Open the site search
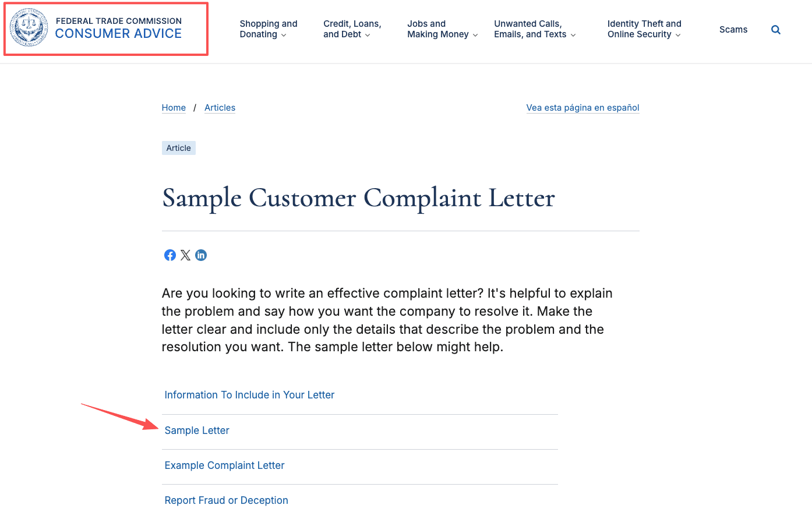The height and width of the screenshot is (519, 812). point(775,29)
